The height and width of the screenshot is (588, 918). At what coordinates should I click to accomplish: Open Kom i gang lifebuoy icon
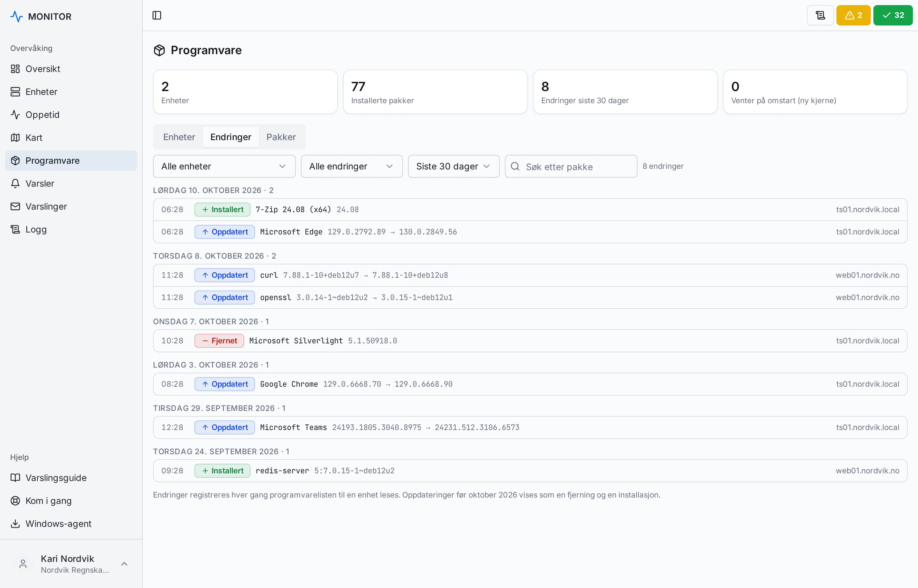coord(15,500)
